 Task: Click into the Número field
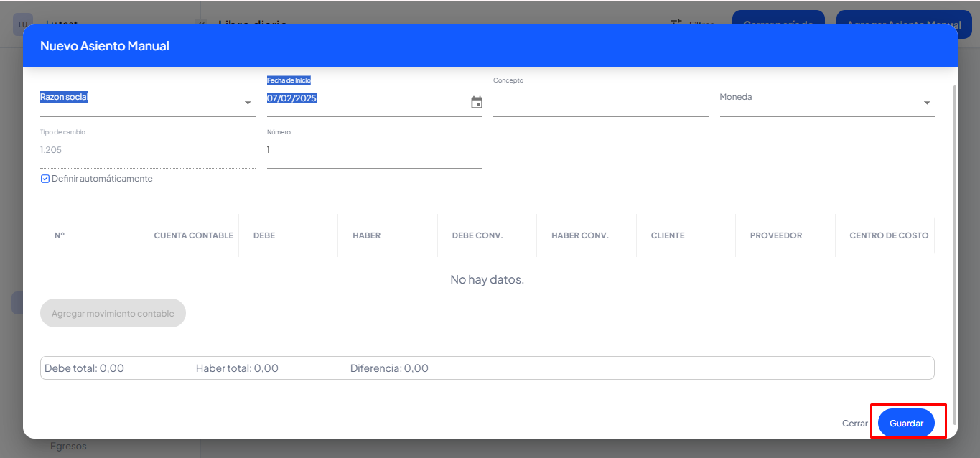(x=373, y=150)
